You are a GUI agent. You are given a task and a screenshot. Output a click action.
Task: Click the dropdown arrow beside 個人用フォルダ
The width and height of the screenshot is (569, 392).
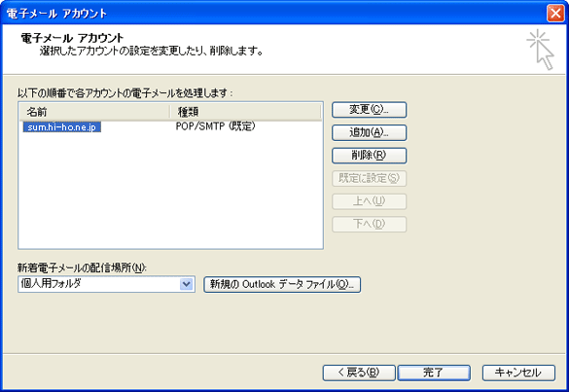186,284
